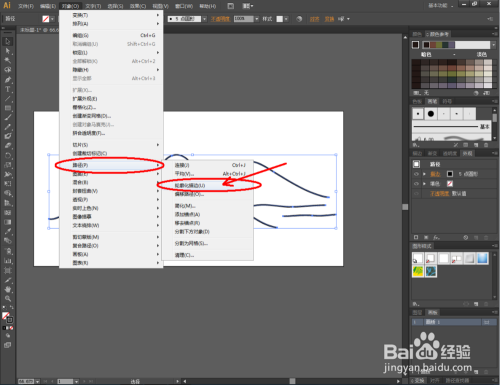Click the 对齐 Align link in control bar
This screenshot has height=385, width=500.
[x=314, y=19]
